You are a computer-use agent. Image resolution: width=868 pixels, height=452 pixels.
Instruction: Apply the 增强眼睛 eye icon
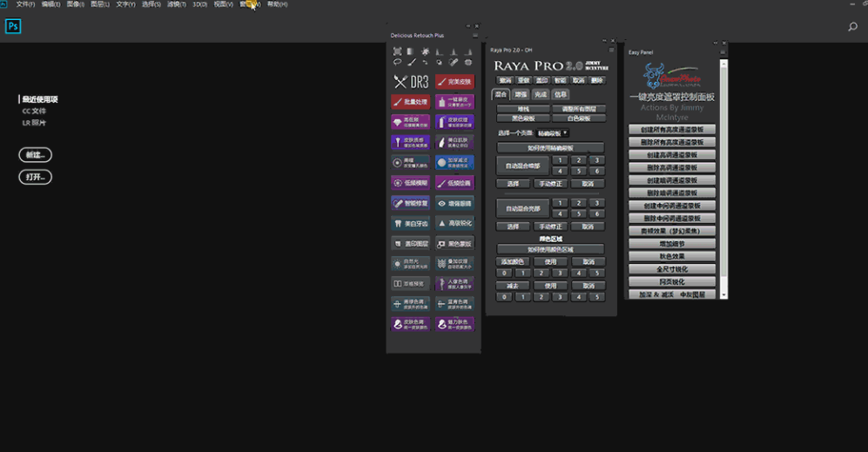pyautogui.click(x=454, y=203)
